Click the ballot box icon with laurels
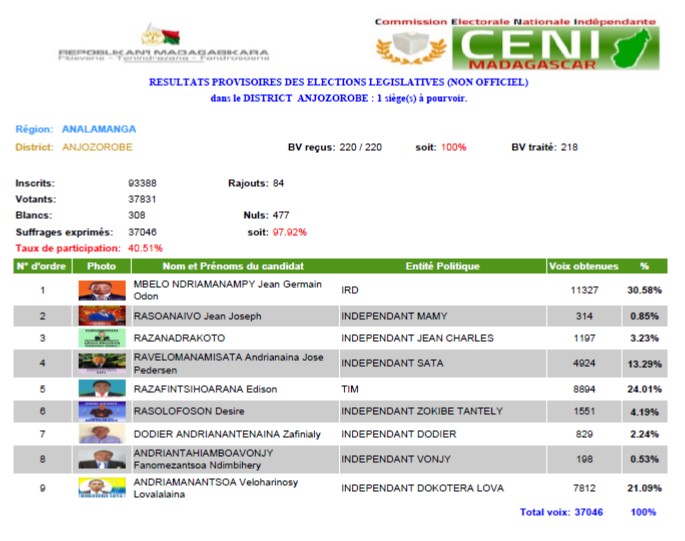Image resolution: width=685 pixels, height=541 pixels. [x=411, y=48]
